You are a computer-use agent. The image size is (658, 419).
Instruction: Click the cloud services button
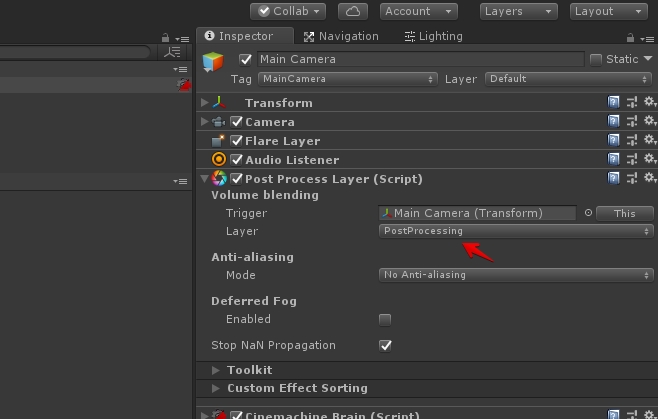[353, 11]
